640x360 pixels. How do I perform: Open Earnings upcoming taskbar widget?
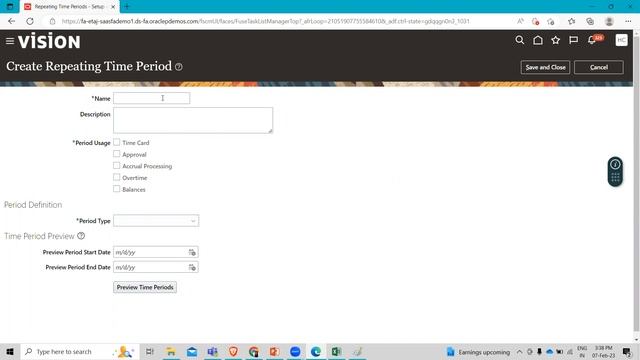tap(478, 352)
